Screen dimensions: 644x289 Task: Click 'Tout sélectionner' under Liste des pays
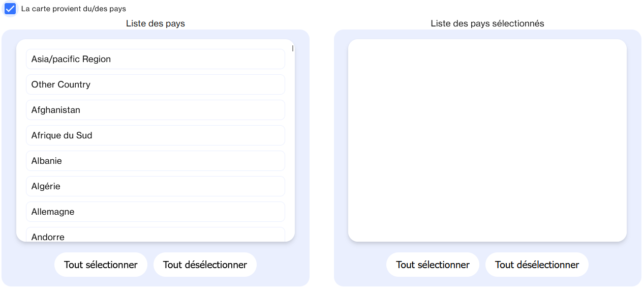point(101,265)
